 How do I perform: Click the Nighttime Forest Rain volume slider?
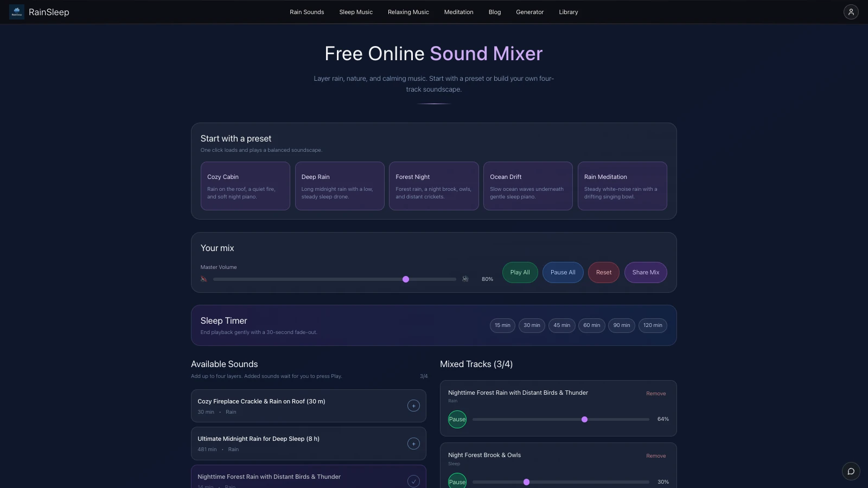pos(561,419)
